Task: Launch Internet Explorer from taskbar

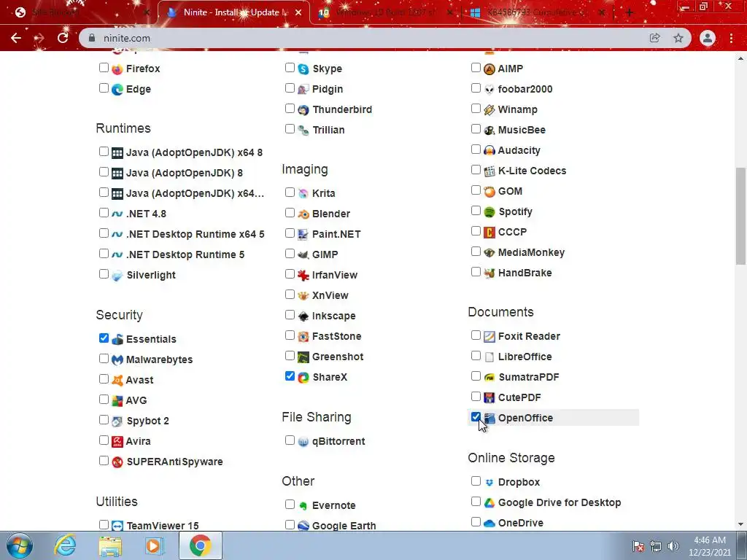Action: (65, 545)
